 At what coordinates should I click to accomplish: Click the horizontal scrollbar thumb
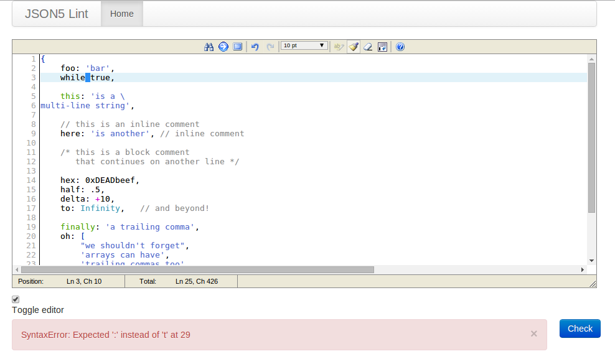[x=197, y=270]
